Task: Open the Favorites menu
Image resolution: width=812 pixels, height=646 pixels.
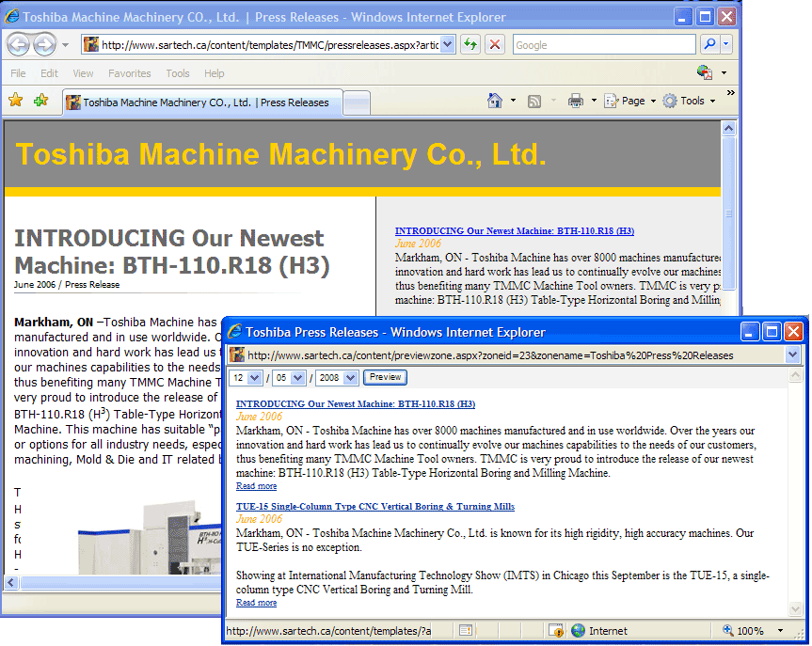Action: tap(130, 73)
